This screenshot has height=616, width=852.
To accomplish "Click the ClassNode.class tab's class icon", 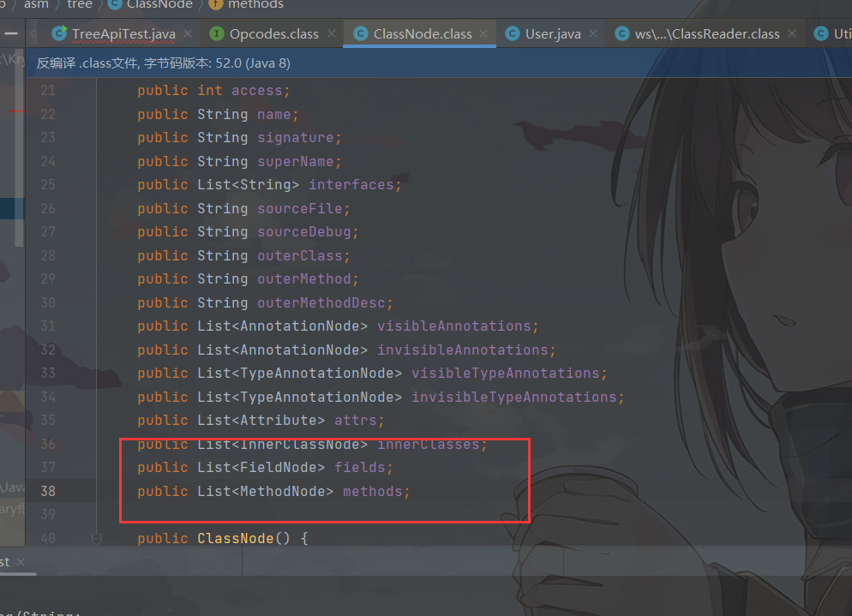I will pos(361,34).
